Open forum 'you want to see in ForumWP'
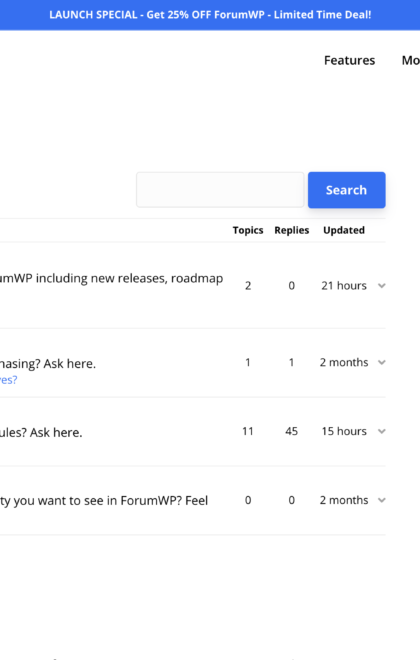 (104, 501)
